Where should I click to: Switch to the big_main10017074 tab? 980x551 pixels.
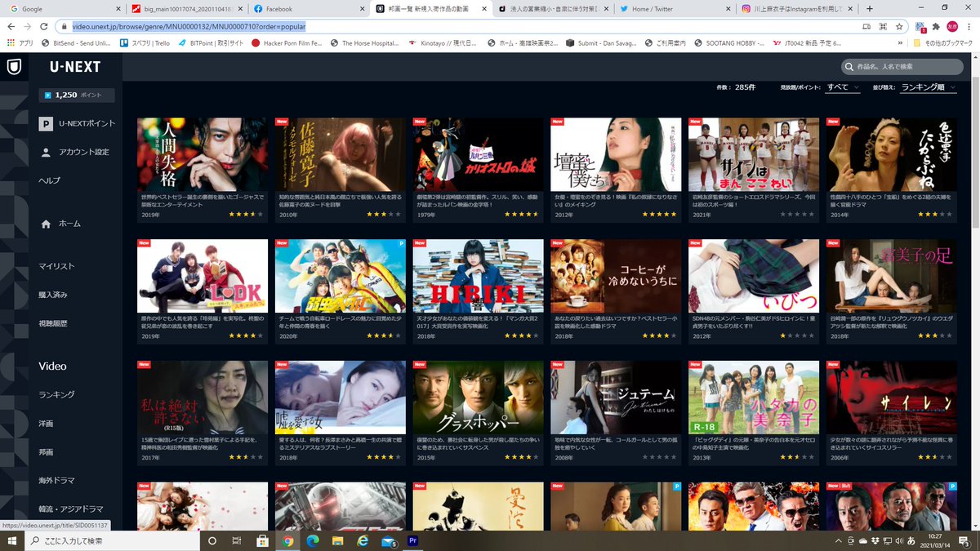(x=187, y=8)
